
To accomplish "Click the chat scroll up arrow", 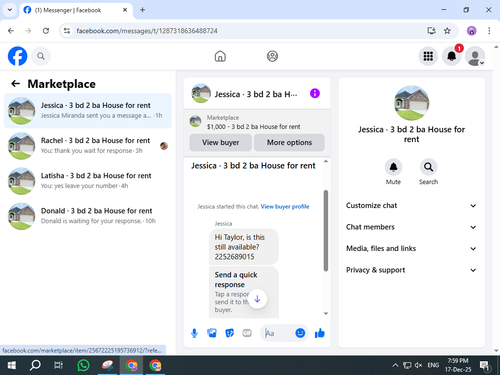I will click(326, 161).
